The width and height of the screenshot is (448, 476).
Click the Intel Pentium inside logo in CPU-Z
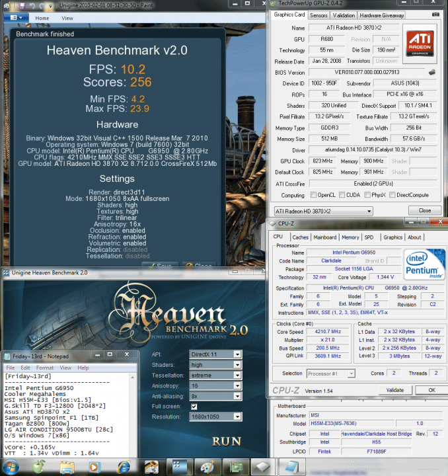pos(424,264)
